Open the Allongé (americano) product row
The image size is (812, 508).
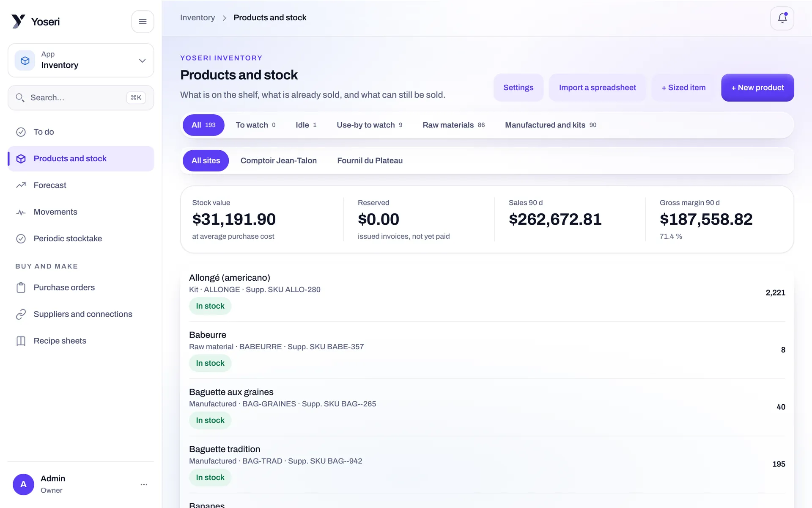coord(487,293)
